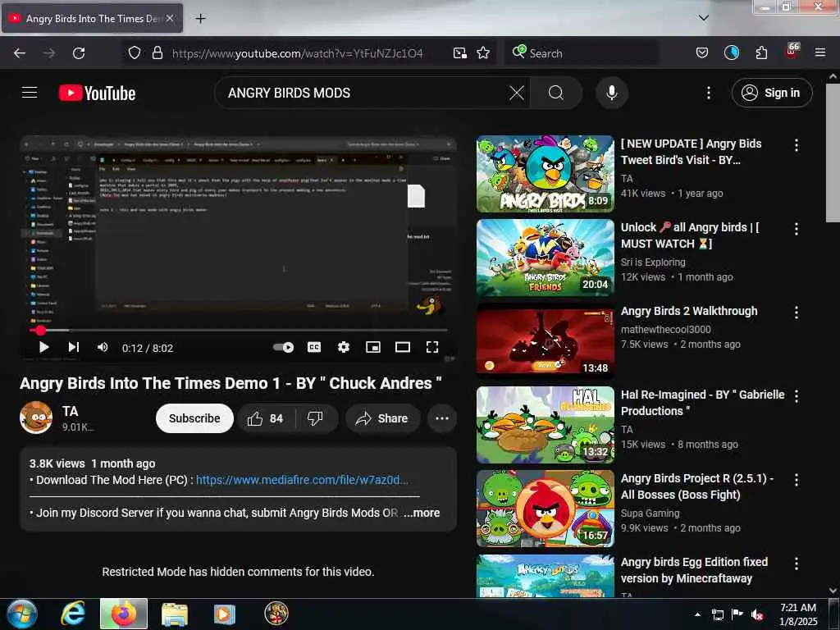The width and height of the screenshot is (840, 630).
Task: Expand description with ...more
Action: [x=422, y=513]
